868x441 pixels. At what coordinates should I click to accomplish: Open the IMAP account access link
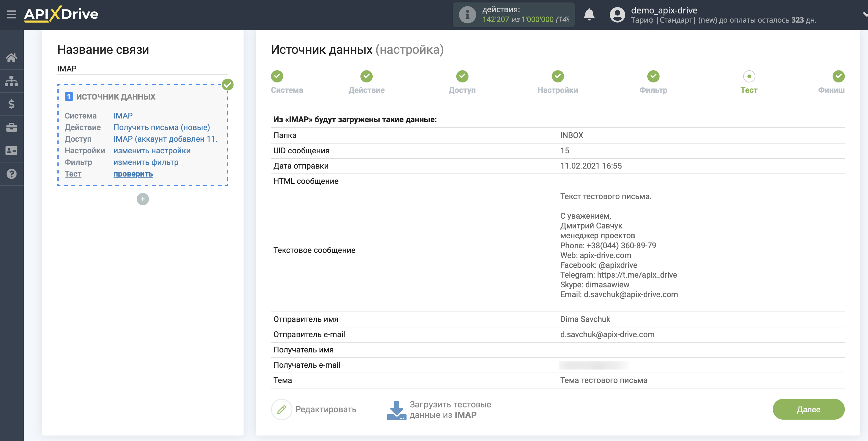pos(165,139)
